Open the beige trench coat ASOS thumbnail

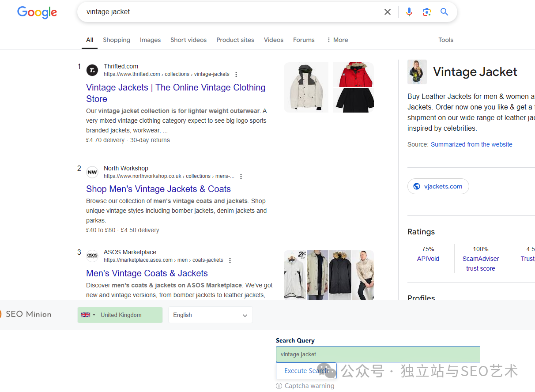click(318, 275)
